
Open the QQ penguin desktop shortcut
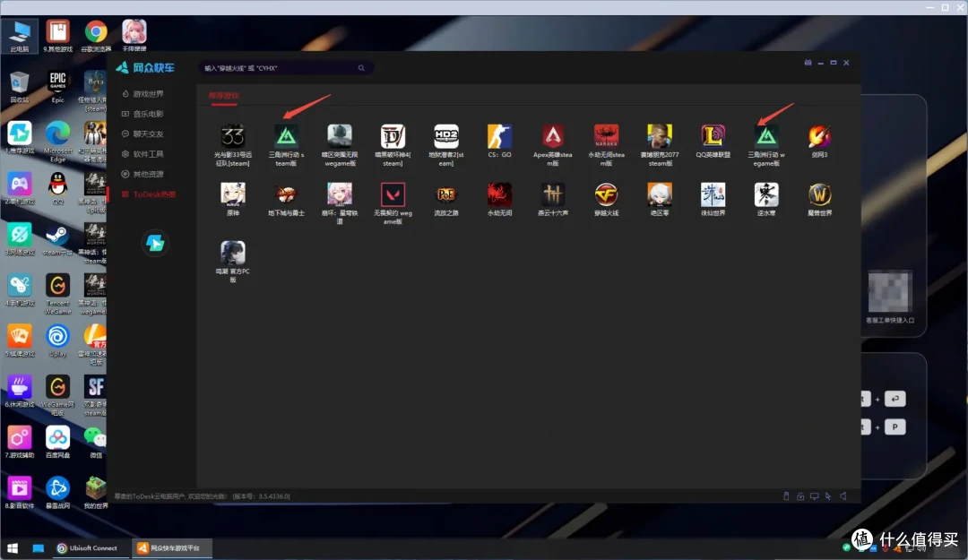[57, 187]
